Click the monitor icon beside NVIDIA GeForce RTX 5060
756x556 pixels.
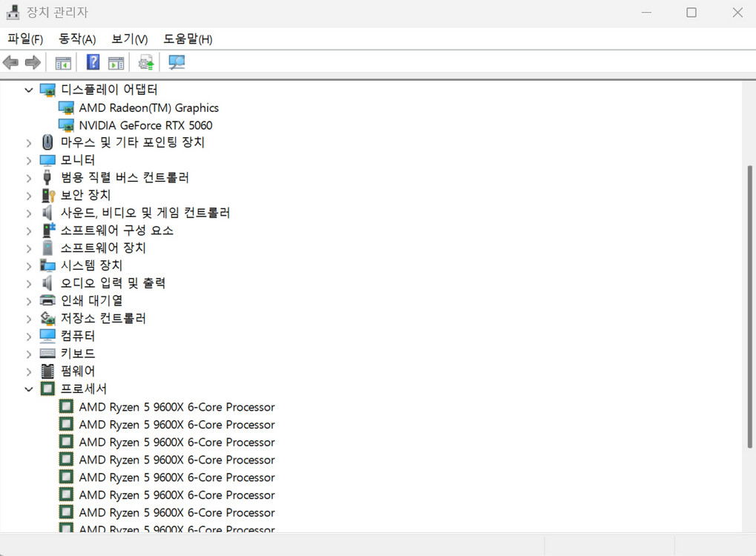pos(66,125)
